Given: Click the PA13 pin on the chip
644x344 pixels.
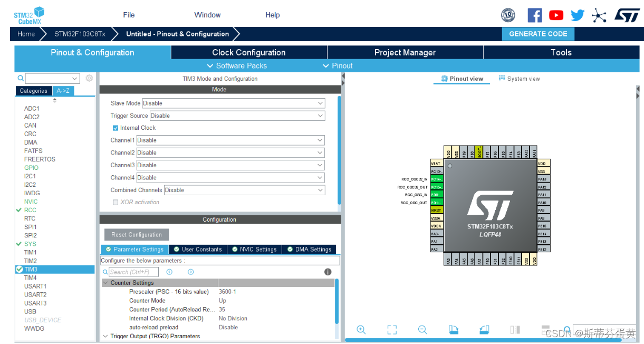Looking at the screenshot, I should [x=544, y=179].
